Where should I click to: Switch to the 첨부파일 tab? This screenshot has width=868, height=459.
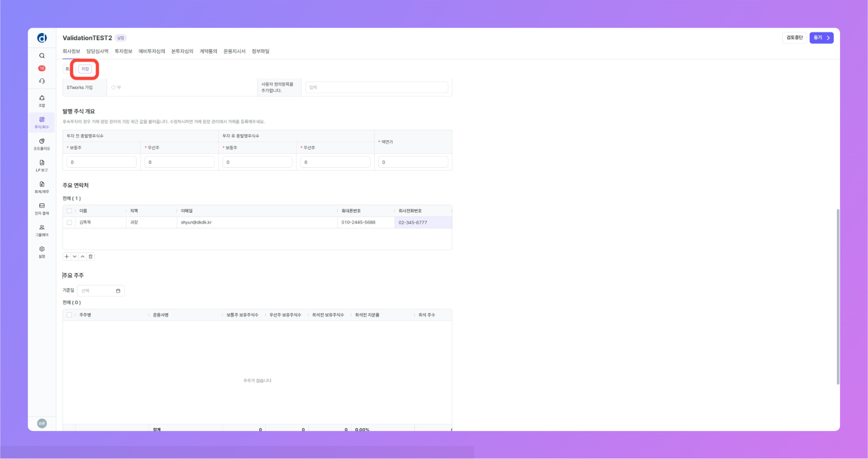point(260,52)
